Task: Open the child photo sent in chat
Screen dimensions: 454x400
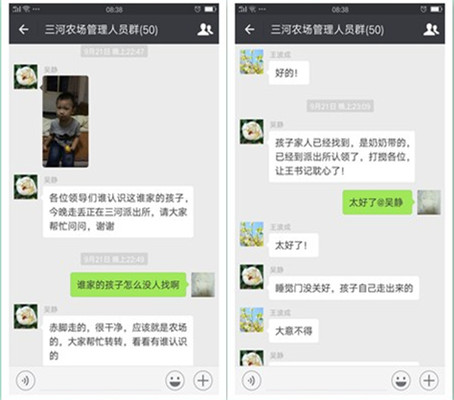Action: [66, 121]
